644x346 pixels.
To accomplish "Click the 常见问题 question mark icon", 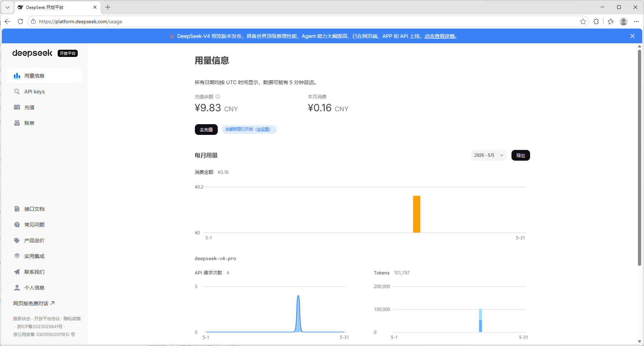I will coord(17,225).
